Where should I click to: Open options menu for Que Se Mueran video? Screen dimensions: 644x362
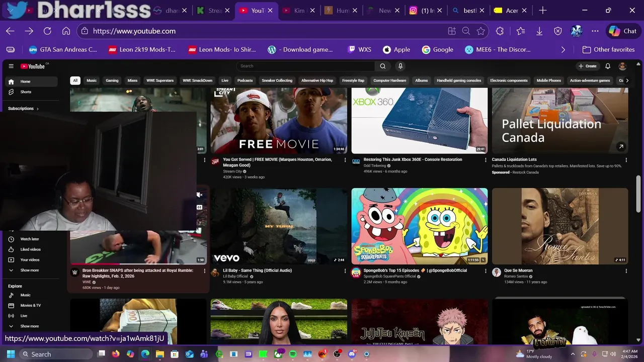626,270
